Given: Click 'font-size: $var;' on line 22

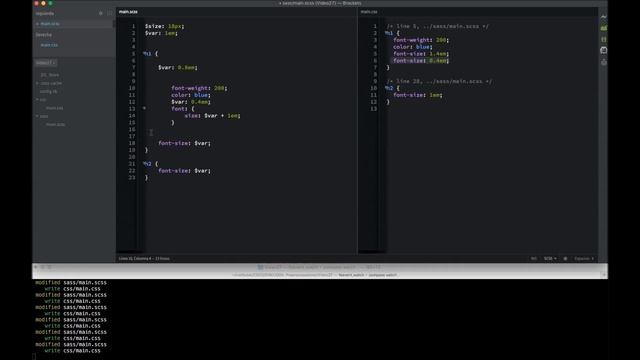Looking at the screenshot, I should tap(184, 171).
